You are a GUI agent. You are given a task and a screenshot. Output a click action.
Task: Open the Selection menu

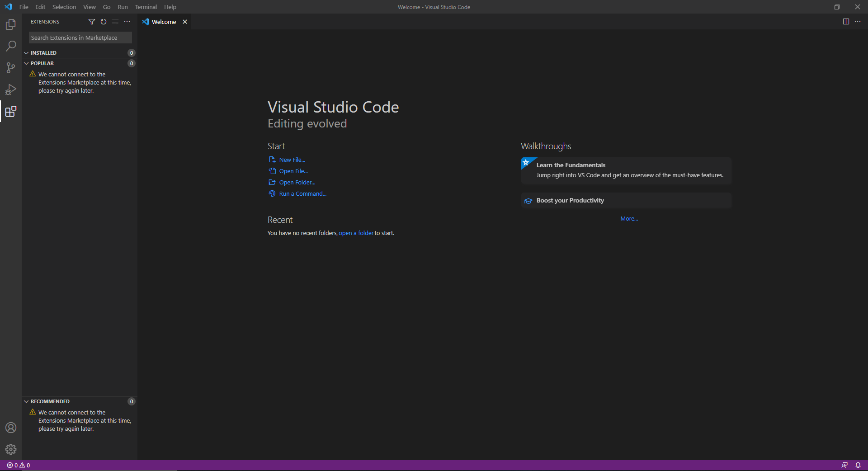pyautogui.click(x=64, y=7)
